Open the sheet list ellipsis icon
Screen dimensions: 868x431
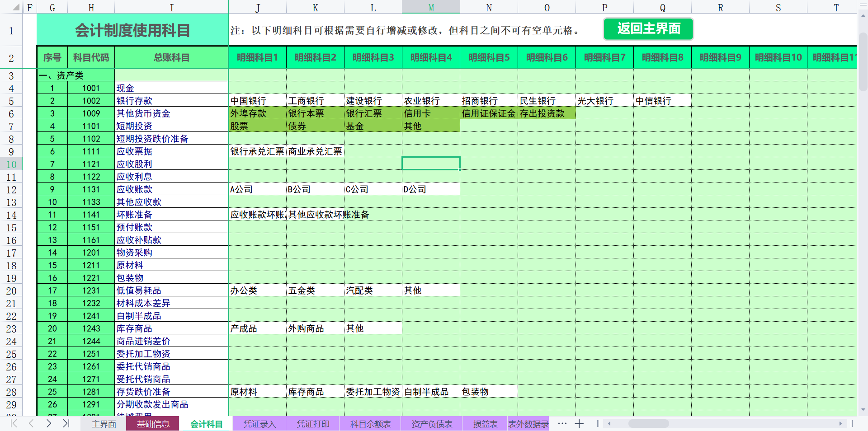562,424
